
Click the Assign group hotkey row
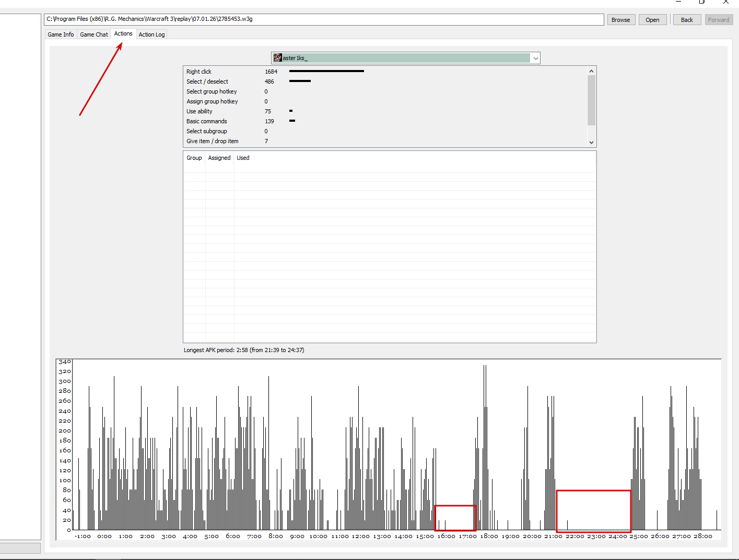coord(385,101)
